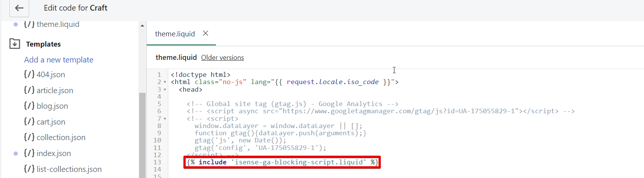Place cursor on the doctype html line
The width and height of the screenshot is (644, 178).
click(x=200, y=75)
